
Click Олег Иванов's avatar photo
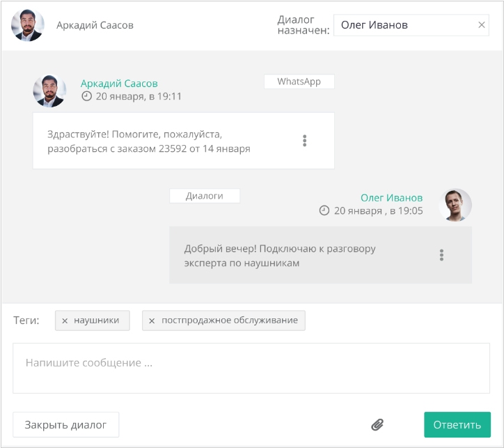[x=455, y=205]
